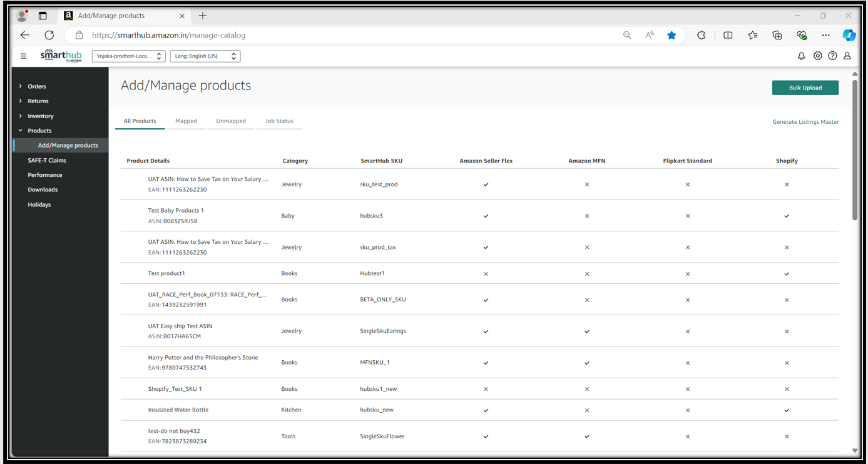Open Harry Potter and the Philosopher's Stone

pos(203,358)
